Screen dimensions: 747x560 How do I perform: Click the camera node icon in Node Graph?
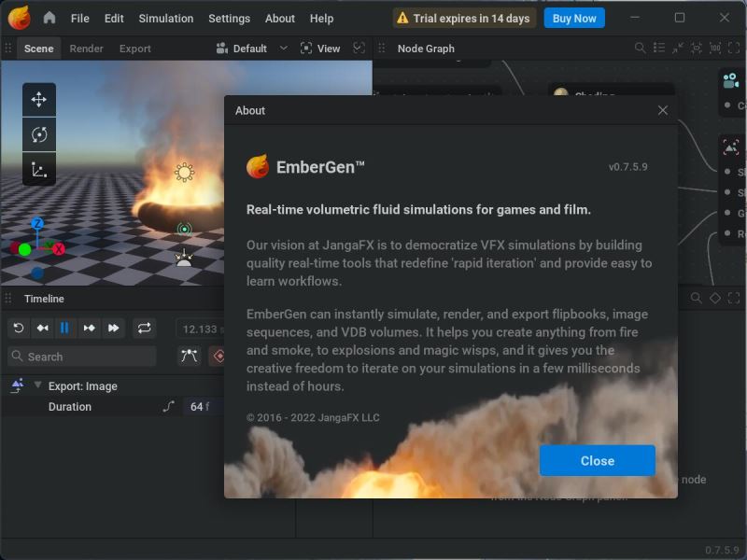coord(730,80)
